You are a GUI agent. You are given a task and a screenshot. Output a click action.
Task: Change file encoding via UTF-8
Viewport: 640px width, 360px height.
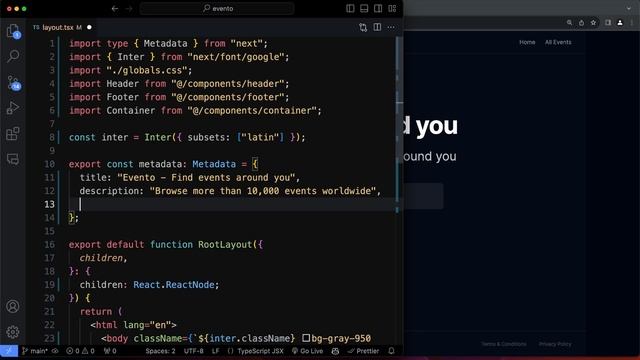pyautogui.click(x=193, y=351)
